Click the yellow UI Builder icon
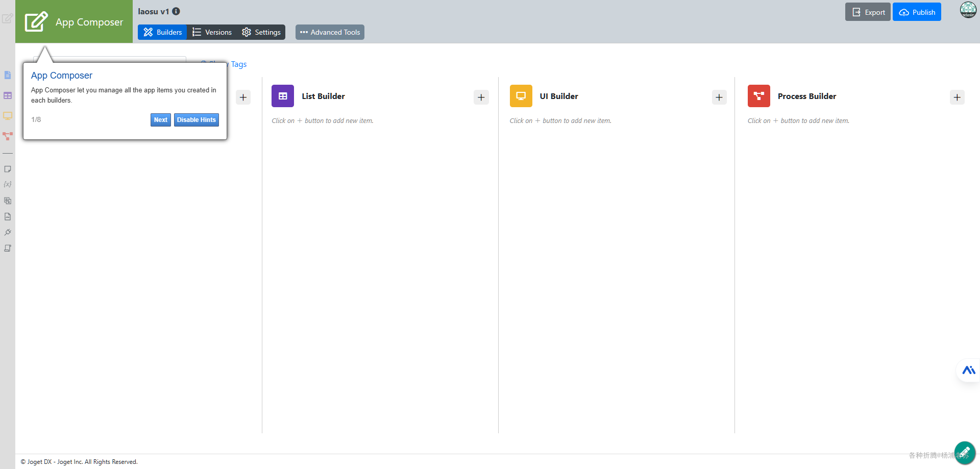The width and height of the screenshot is (980, 469). 521,96
